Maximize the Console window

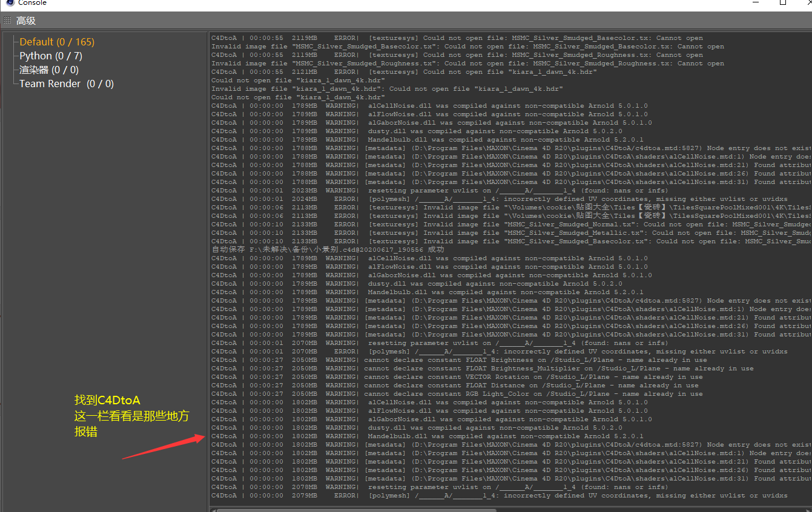coord(783,2)
